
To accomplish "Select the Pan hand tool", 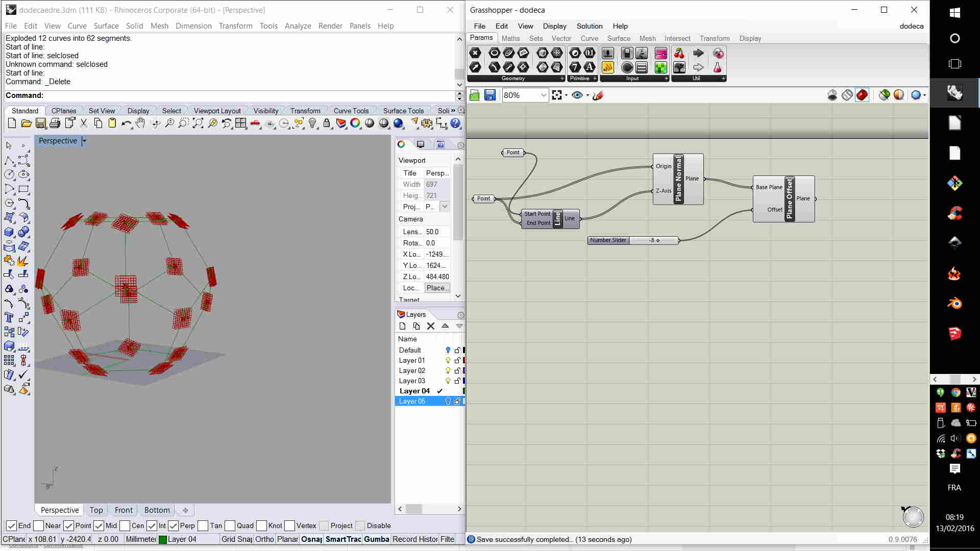I will tap(140, 123).
